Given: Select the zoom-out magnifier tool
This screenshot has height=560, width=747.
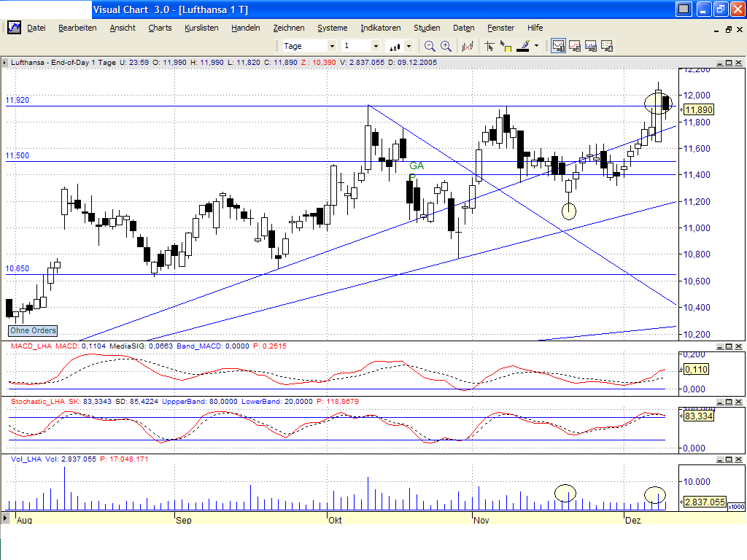Looking at the screenshot, I should [428, 45].
